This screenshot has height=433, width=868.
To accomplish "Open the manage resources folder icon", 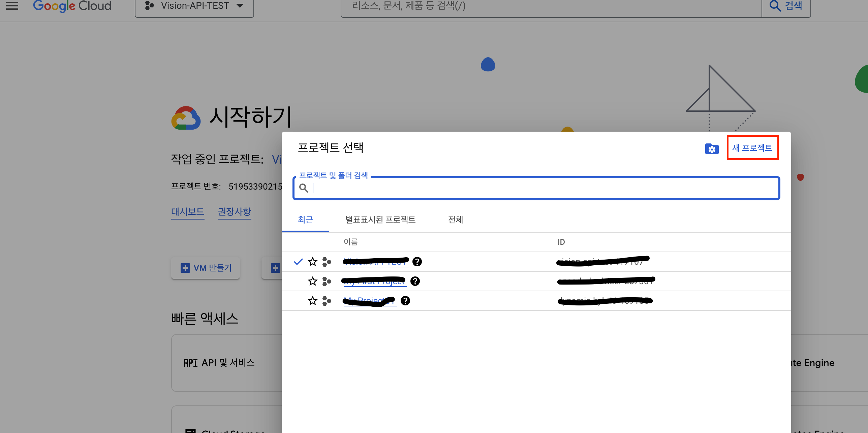I will pos(712,148).
